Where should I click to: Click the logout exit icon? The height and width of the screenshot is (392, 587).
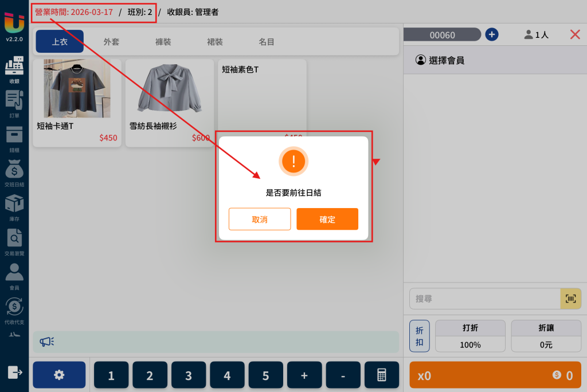(15, 373)
